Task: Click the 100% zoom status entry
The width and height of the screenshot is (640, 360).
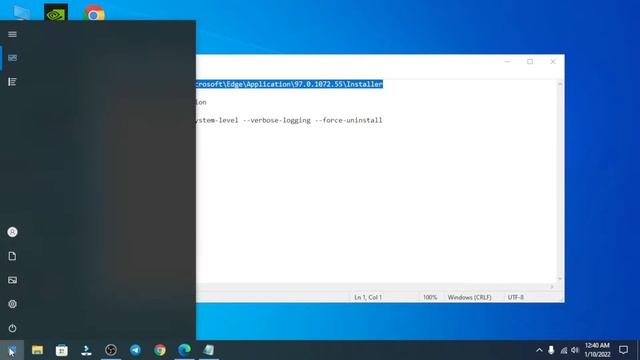Action: (x=430, y=298)
